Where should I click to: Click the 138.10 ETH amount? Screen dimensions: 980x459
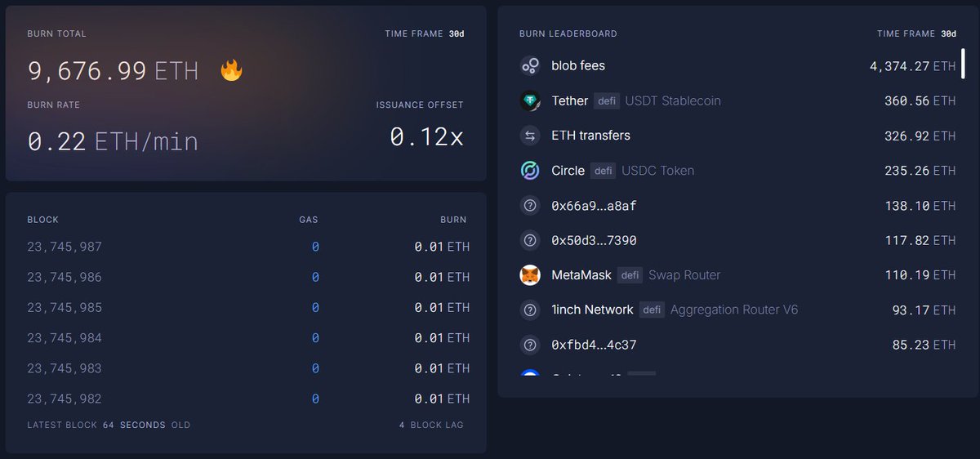pos(920,206)
